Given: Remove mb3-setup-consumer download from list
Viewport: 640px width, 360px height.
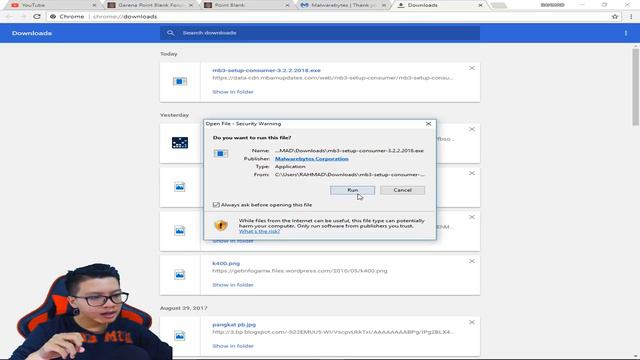Looking at the screenshot, I should tap(472, 68).
